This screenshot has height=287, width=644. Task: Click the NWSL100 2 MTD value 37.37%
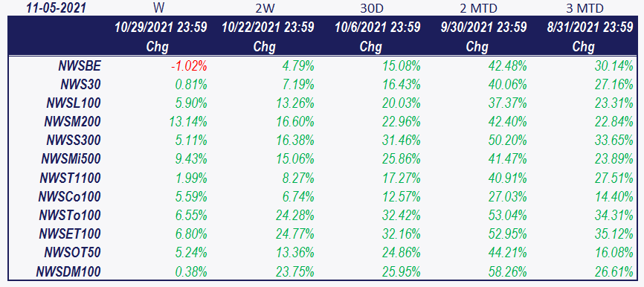(x=507, y=103)
